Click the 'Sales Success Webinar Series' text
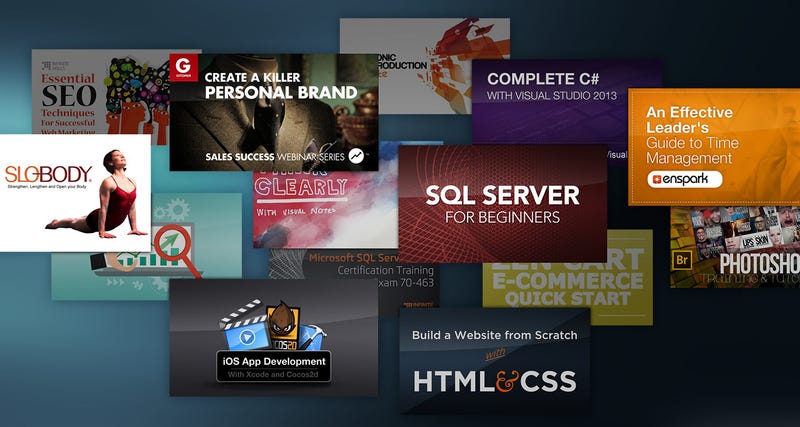This screenshot has height=427, width=800. [276, 156]
